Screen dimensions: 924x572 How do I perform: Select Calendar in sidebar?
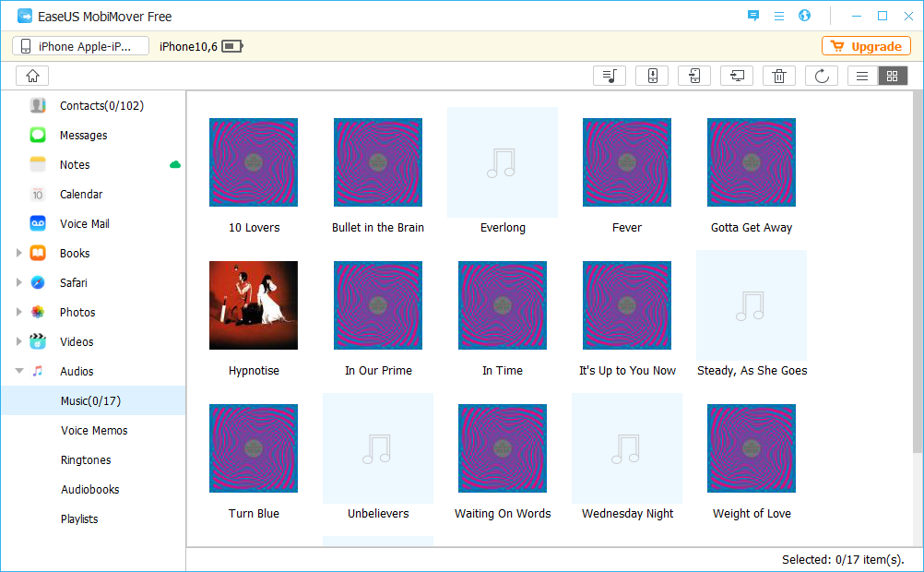81,194
